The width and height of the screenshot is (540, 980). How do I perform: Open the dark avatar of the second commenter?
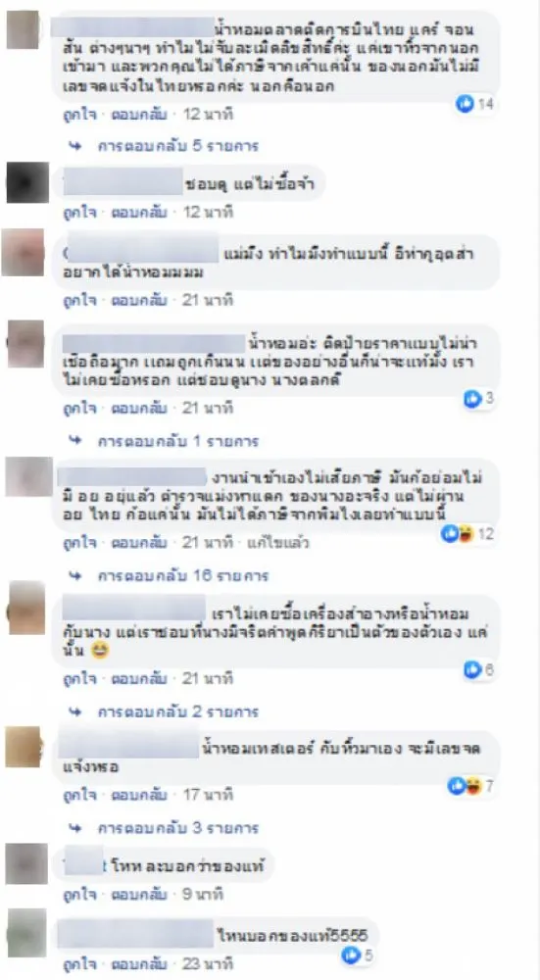click(27, 182)
